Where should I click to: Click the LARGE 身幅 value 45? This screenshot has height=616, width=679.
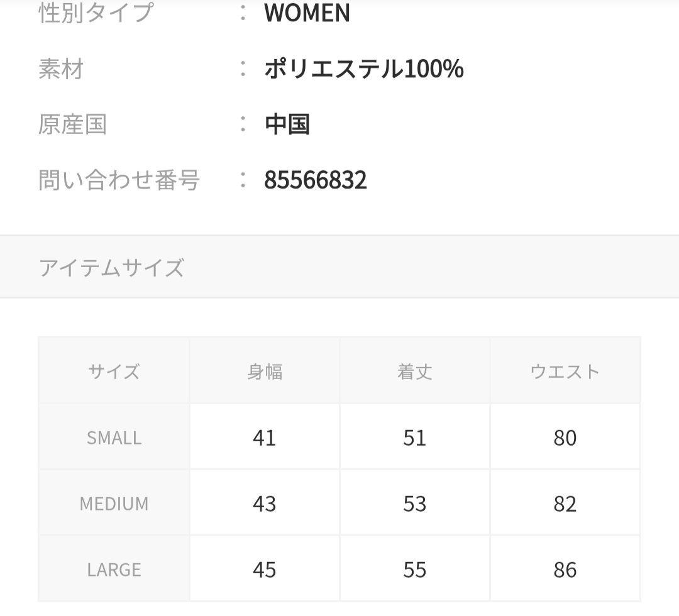click(265, 569)
